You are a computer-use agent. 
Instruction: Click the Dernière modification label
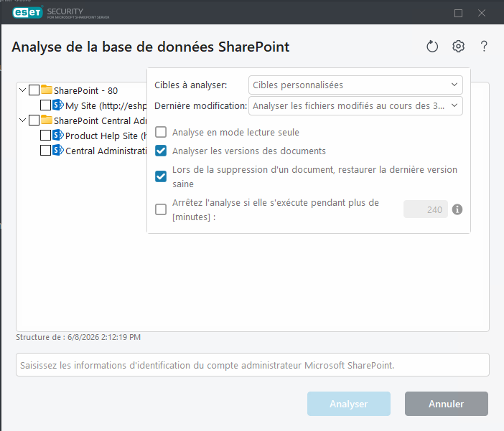(200, 105)
